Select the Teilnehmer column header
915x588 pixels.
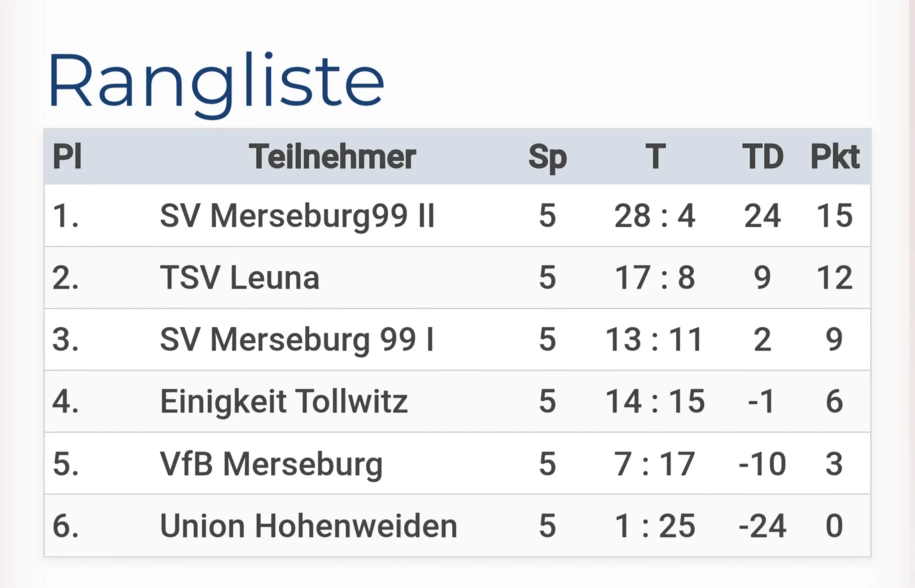[x=333, y=157]
